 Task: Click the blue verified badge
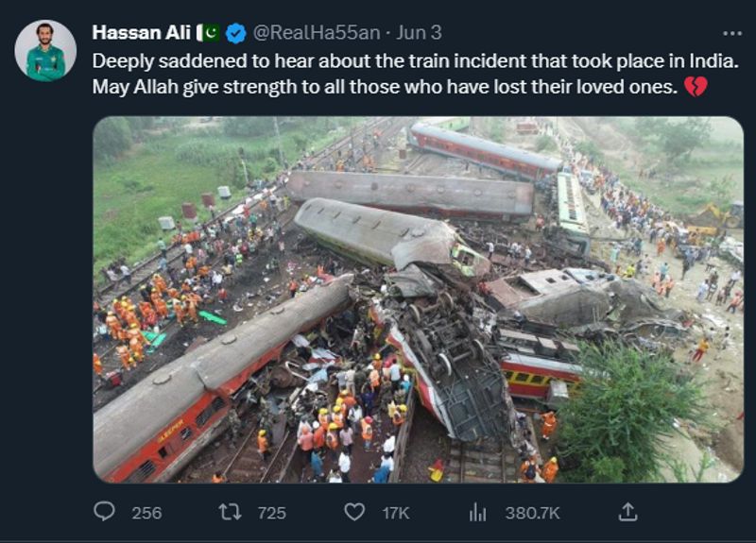coord(236,33)
